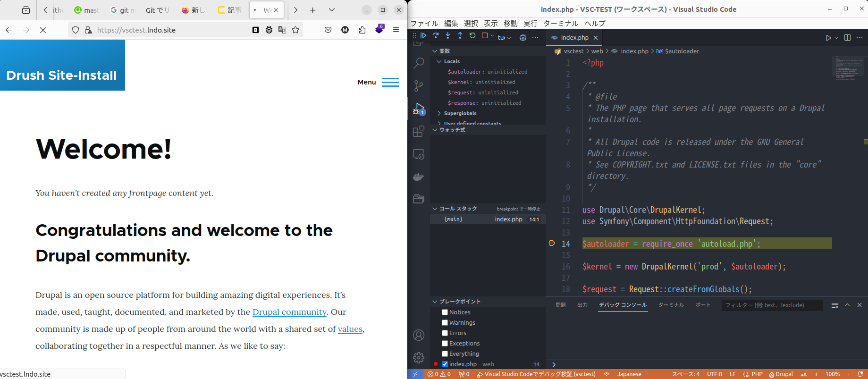This screenshot has width=868, height=379.
Task: Restart the debug session
Action: [x=472, y=36]
